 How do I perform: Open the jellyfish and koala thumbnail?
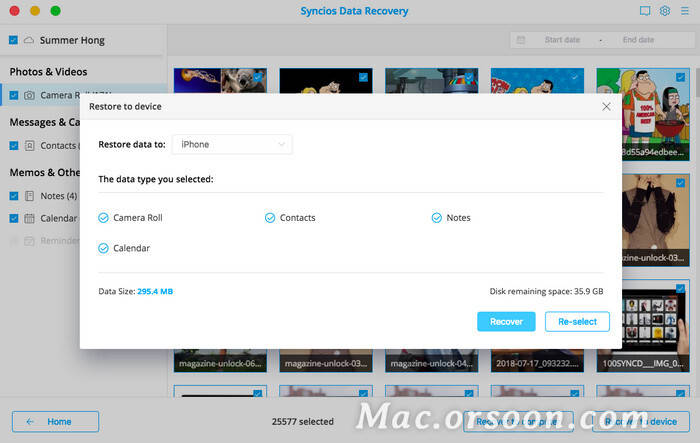pyautogui.click(x=220, y=80)
